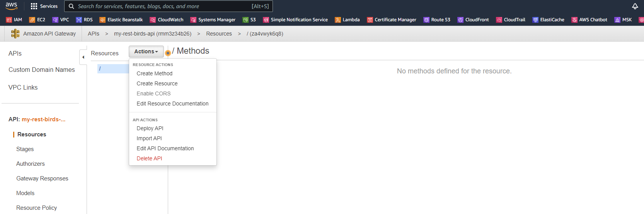
Task: Open the ElastiCache bookmark icon
Action: point(535,20)
